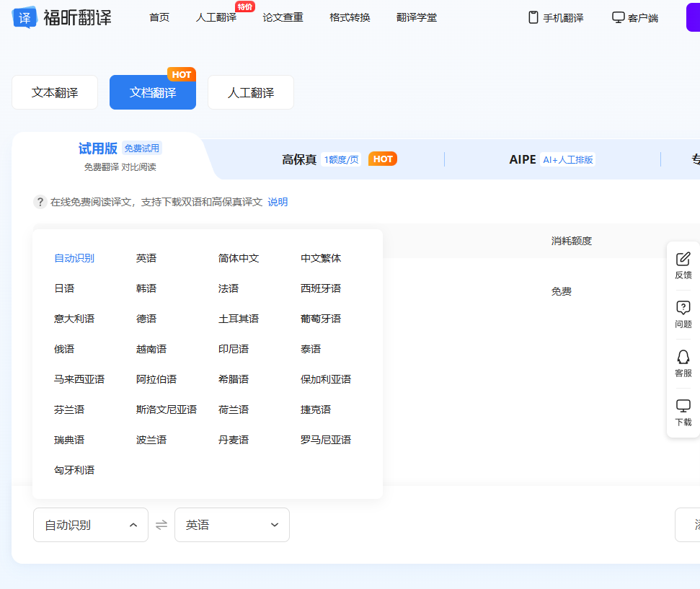Click the 下载 download monitor icon

(x=683, y=406)
